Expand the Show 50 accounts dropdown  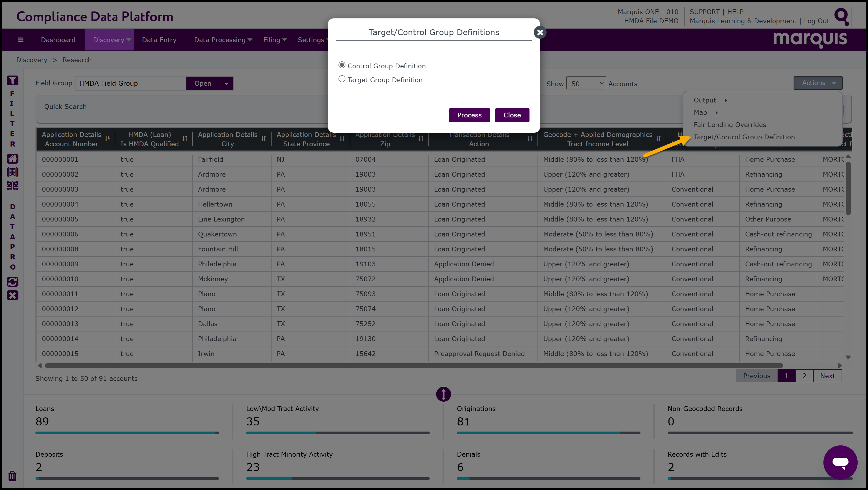click(586, 83)
